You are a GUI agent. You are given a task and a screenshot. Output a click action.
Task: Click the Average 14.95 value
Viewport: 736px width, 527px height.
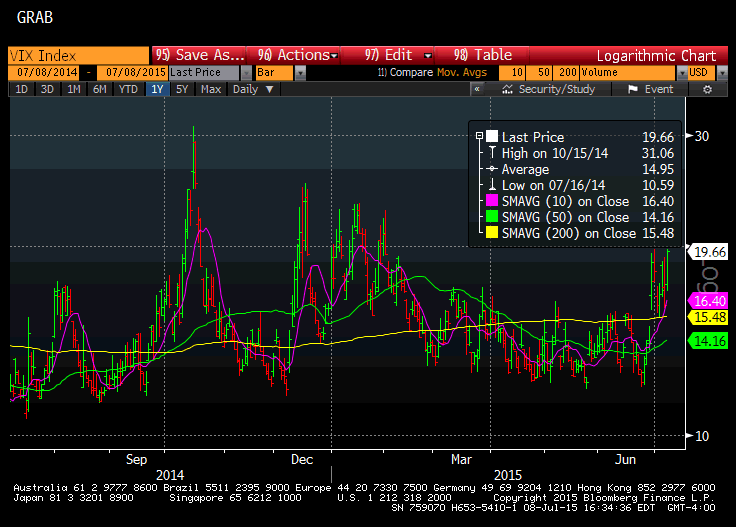[x=658, y=169]
